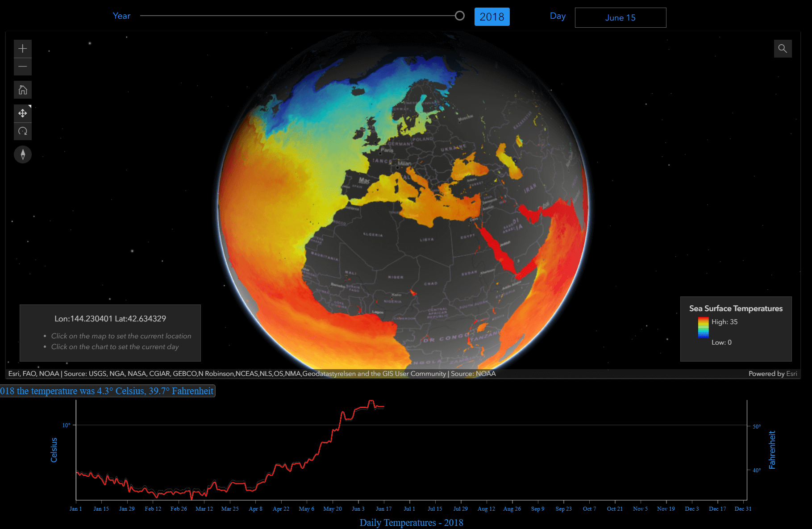Click the year slider handle

coord(459,16)
